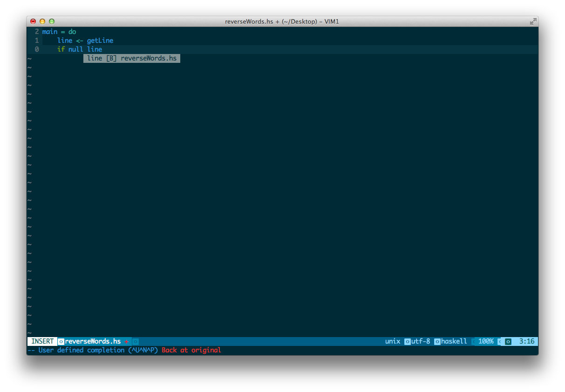Click 'utf-8' encoding in status line
This screenshot has height=392, width=565.
[x=421, y=341]
